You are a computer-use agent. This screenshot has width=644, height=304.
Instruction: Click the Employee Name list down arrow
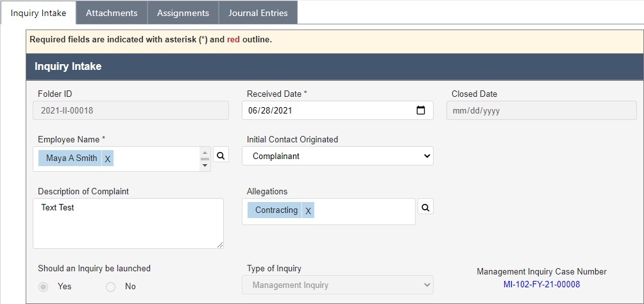tap(205, 165)
